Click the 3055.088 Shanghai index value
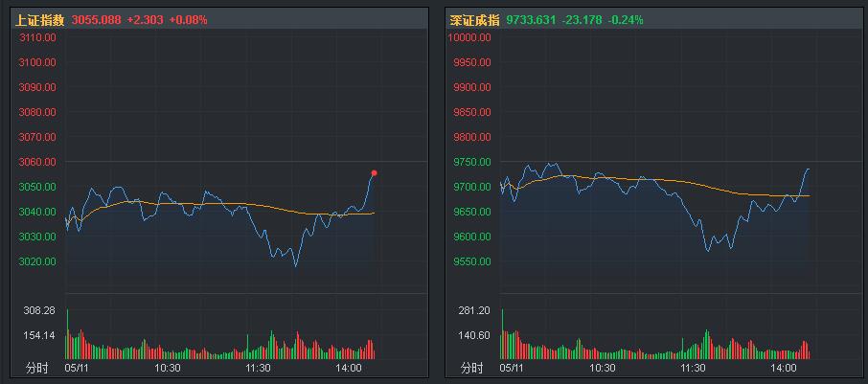This screenshot has height=384, width=868. (x=97, y=20)
